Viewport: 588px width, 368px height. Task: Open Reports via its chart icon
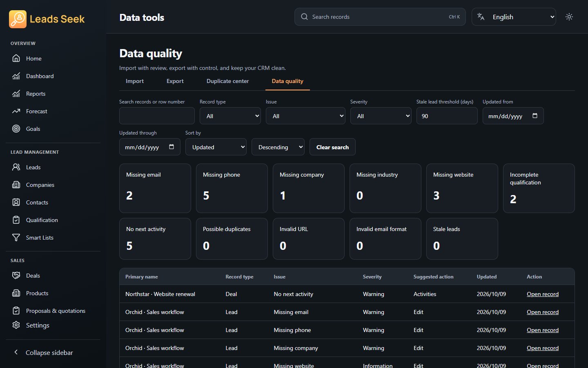[x=16, y=94]
